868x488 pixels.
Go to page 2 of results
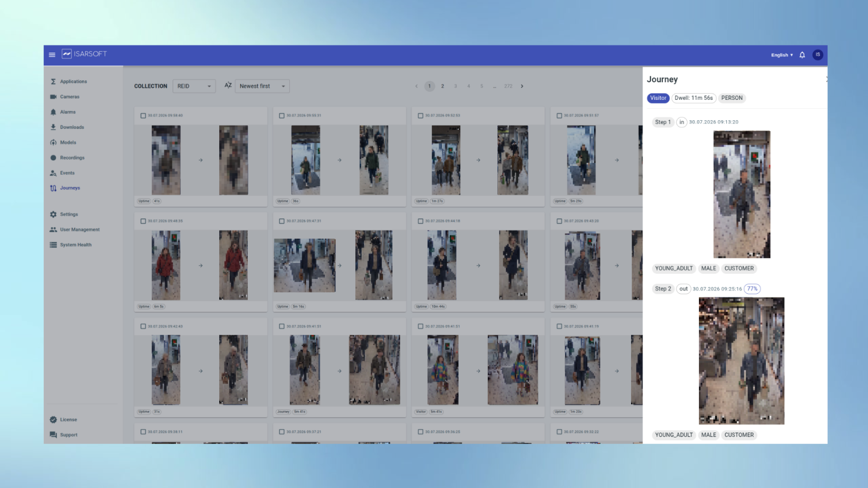click(443, 86)
